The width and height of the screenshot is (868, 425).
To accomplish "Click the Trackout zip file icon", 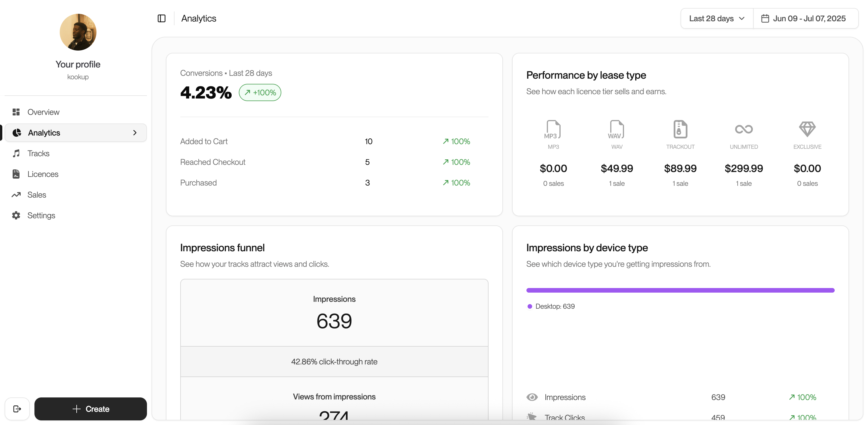I will [x=680, y=129].
